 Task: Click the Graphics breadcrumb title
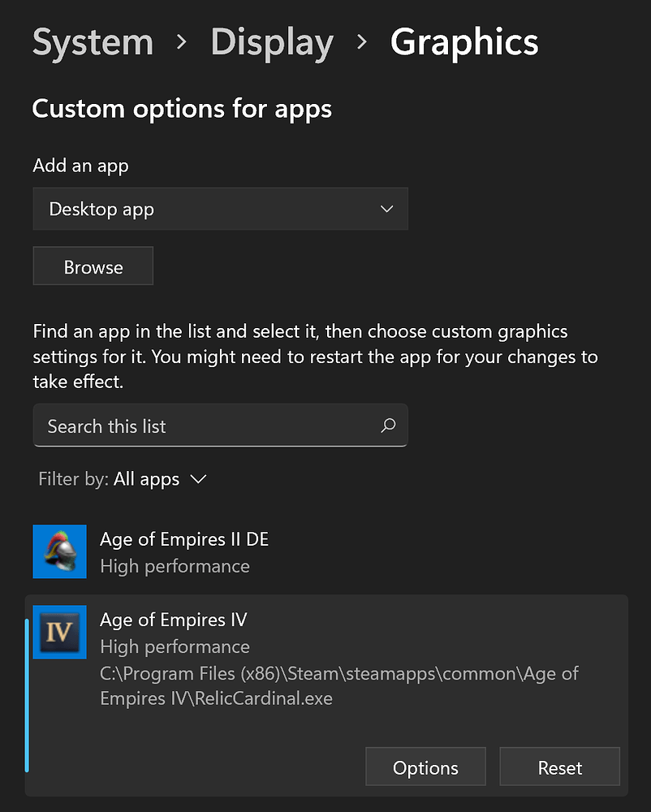463,42
